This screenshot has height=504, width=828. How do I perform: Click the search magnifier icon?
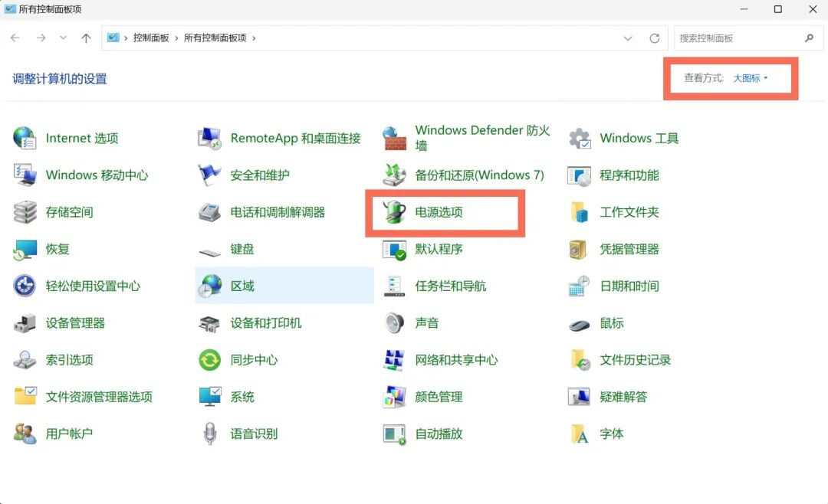[x=809, y=38]
